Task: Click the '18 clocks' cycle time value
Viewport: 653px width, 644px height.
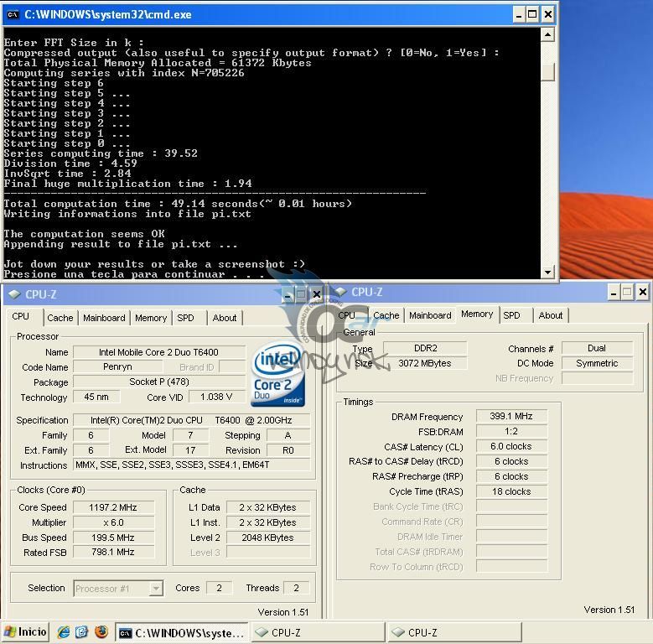Action: (512, 491)
